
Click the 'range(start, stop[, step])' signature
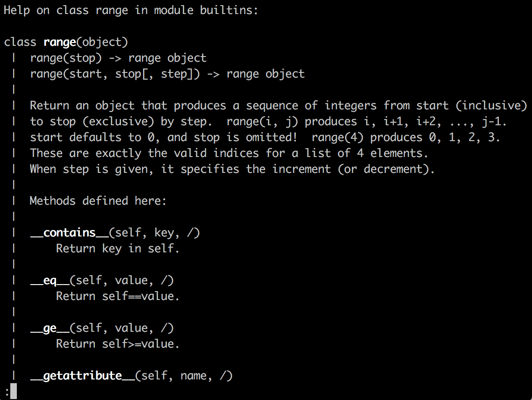(x=115, y=74)
